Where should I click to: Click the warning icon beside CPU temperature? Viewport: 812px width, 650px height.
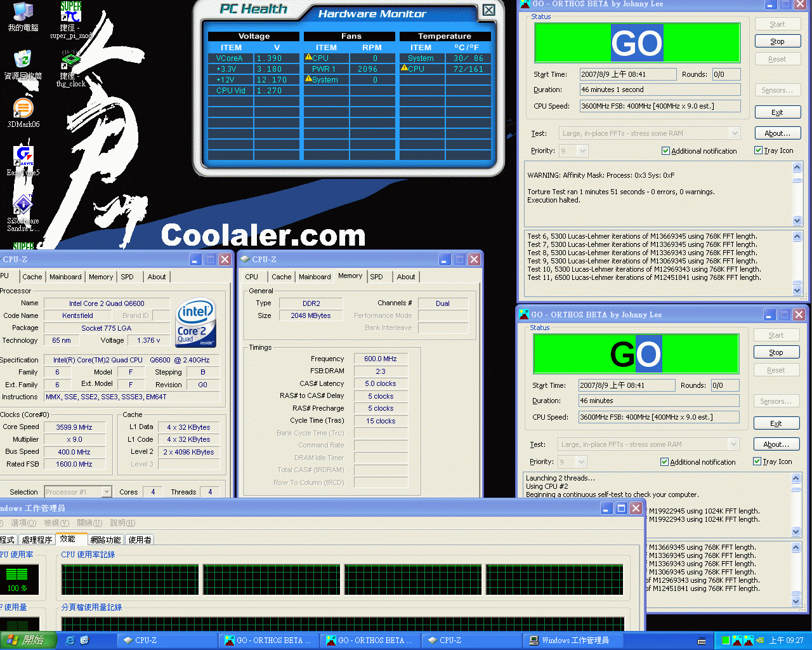tap(404, 69)
